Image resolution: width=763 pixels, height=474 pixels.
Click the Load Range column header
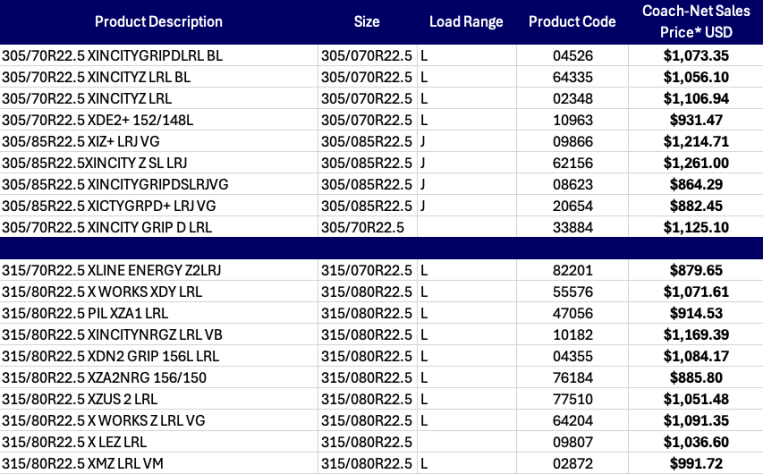click(x=466, y=22)
